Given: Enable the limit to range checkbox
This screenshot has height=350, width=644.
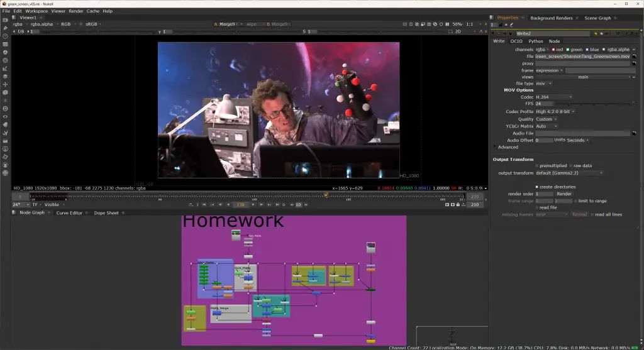Looking at the screenshot, I should (575, 201).
